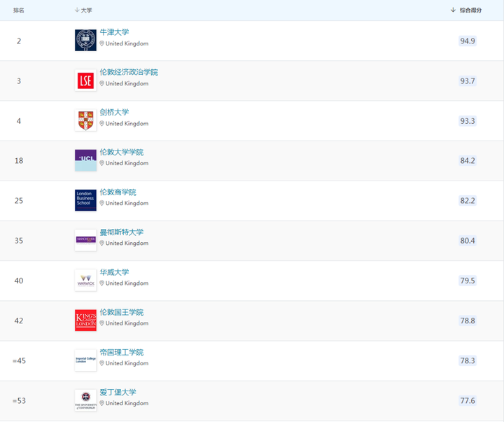Click United Kingdom text under 牛津大学
Viewport: 504px width, 422px height.
tap(127, 43)
